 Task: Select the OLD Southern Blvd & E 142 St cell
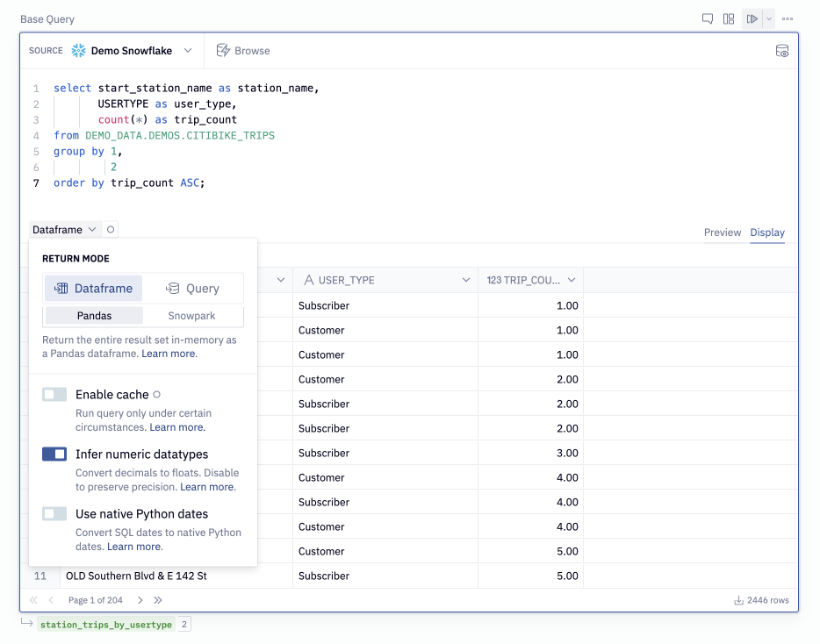click(176, 576)
